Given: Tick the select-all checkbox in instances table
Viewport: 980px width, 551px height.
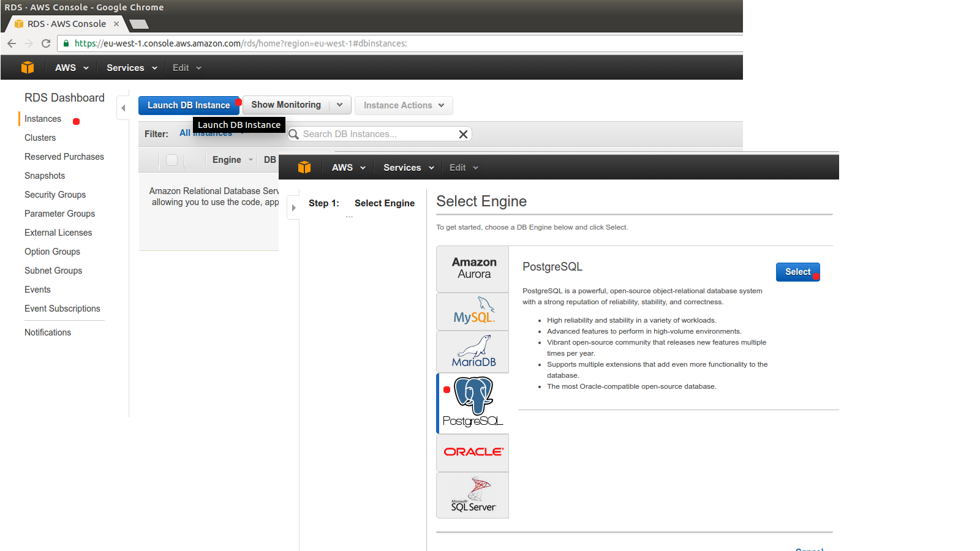Looking at the screenshot, I should coord(172,160).
